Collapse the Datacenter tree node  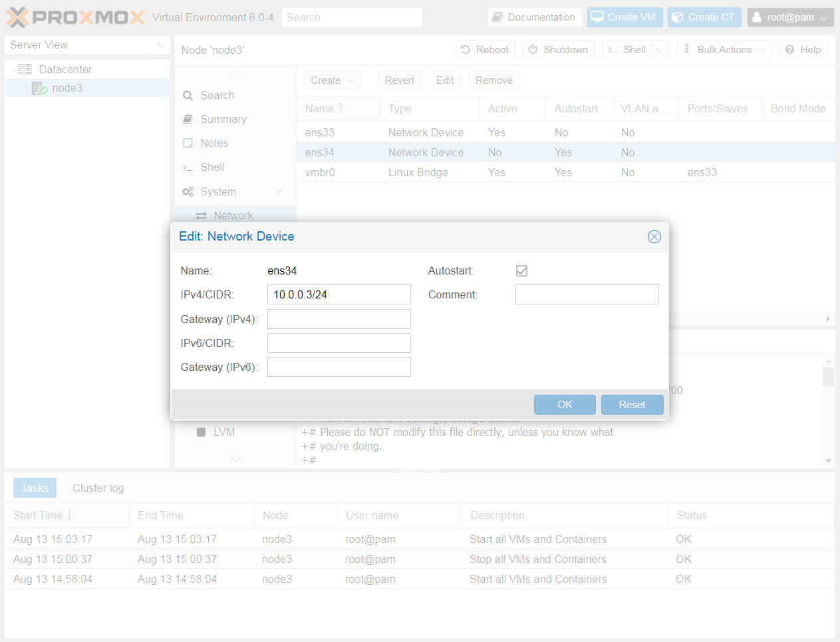[13, 70]
